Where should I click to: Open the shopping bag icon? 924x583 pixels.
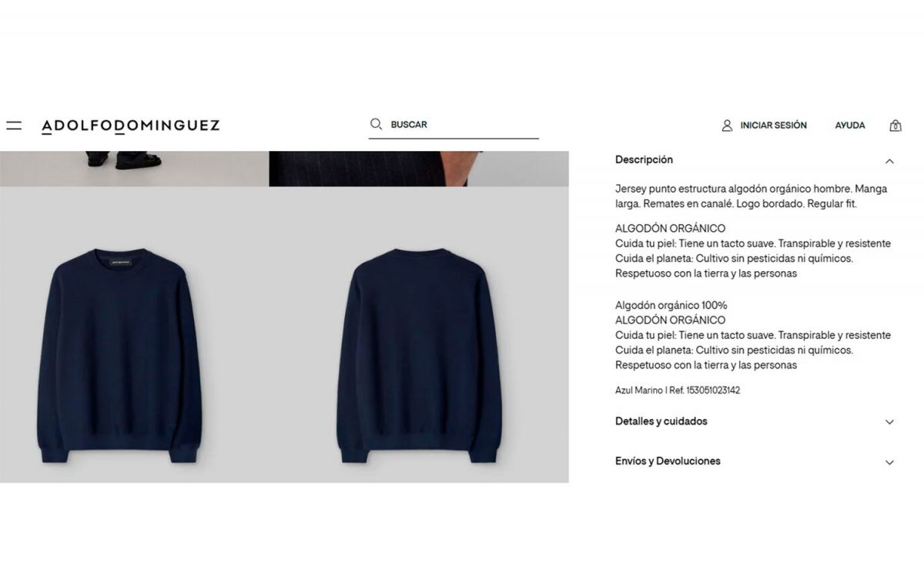(895, 126)
